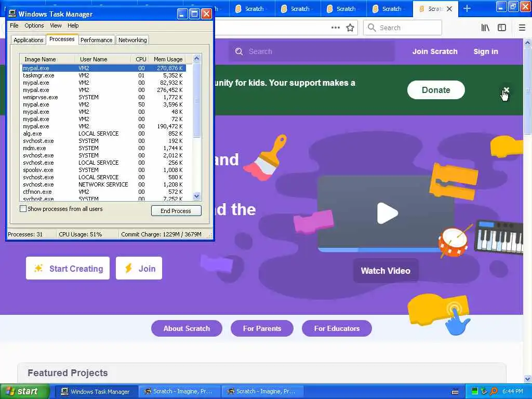Click the security shield tray icon
532x399 pixels.
point(484,392)
